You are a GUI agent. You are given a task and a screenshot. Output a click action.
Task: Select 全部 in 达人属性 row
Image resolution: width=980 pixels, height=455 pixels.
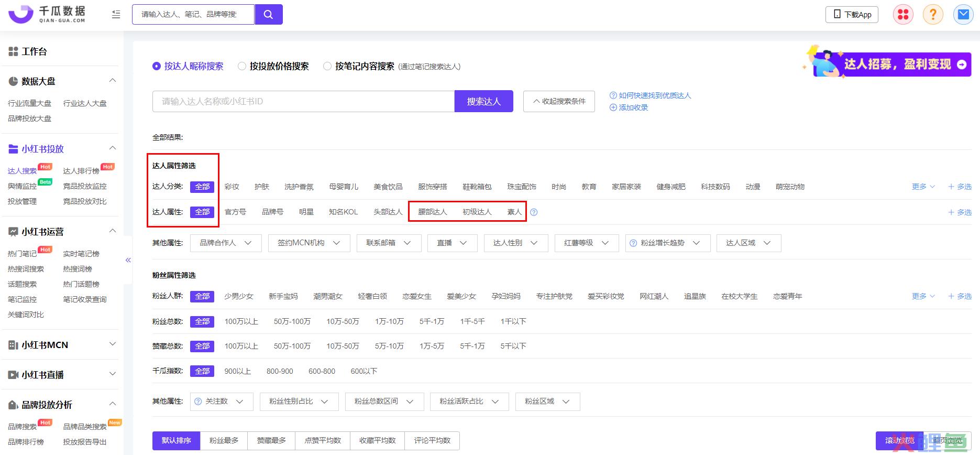pos(202,212)
